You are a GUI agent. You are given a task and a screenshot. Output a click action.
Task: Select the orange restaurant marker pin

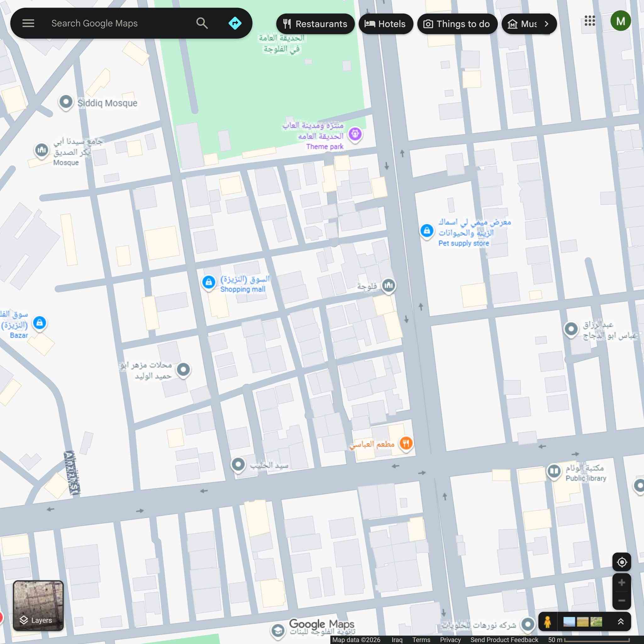(x=406, y=444)
